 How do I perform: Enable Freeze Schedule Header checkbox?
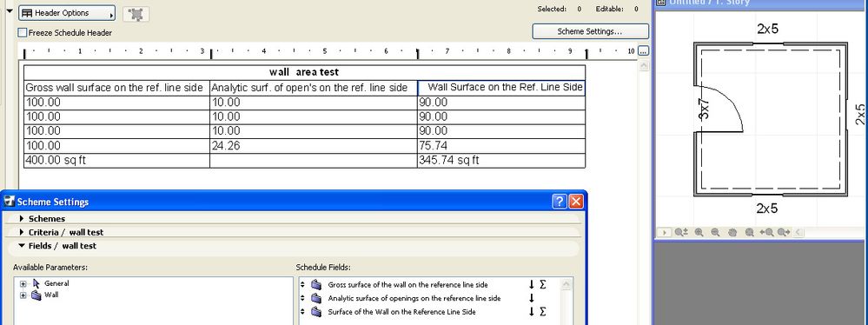(22, 33)
